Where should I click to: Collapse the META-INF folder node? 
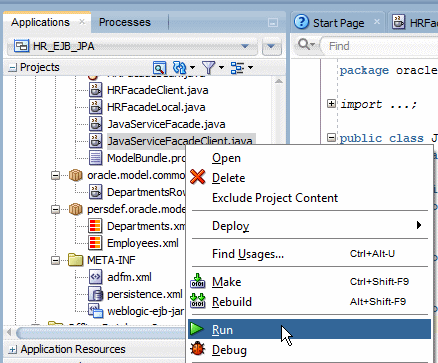[x=55, y=260]
